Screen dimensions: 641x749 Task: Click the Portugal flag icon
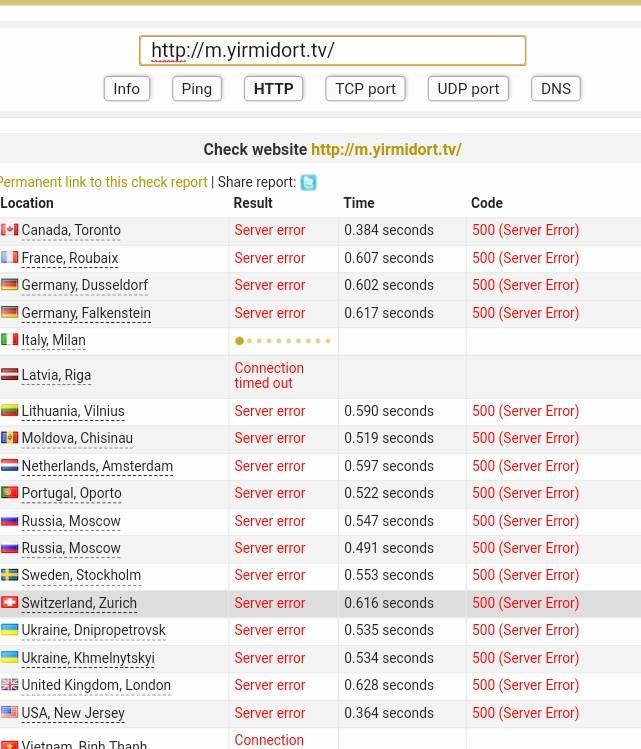(x=10, y=493)
